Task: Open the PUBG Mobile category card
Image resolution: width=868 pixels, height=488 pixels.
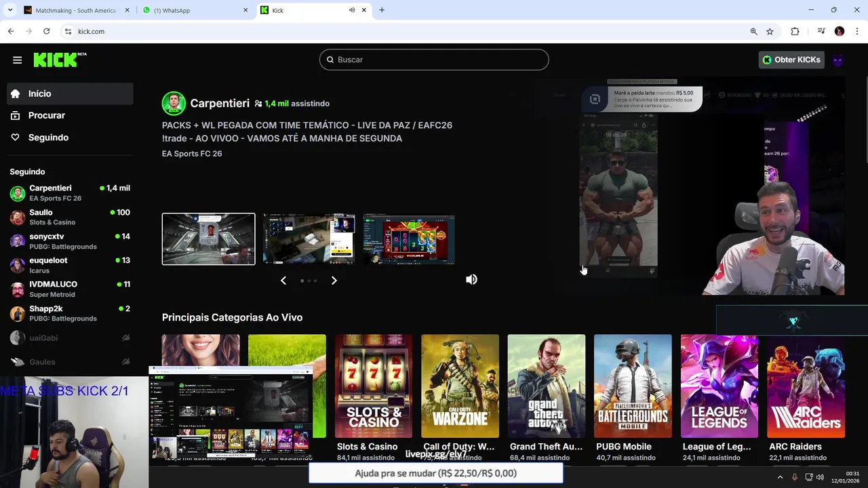Action: click(x=633, y=386)
